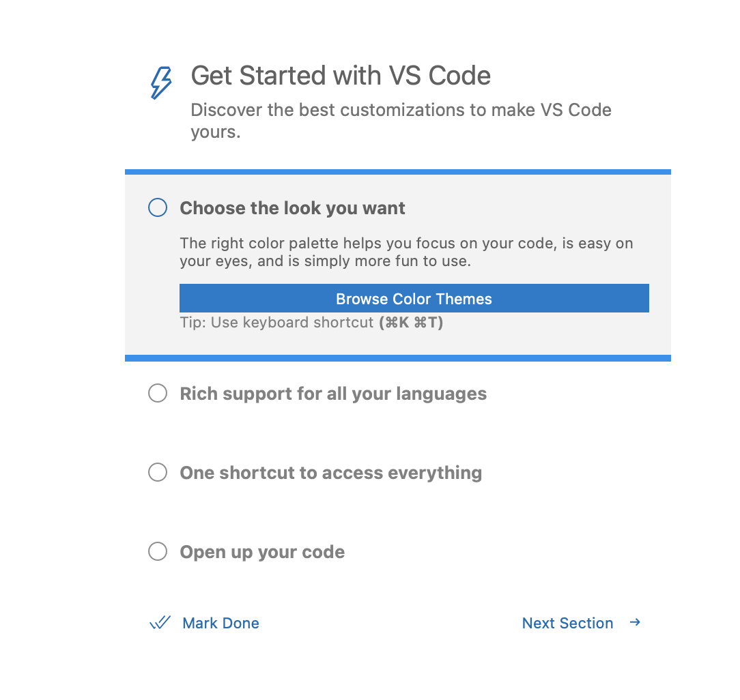740x700 pixels.
Task: Check the circle next to Open up your code
Action: coord(157,551)
